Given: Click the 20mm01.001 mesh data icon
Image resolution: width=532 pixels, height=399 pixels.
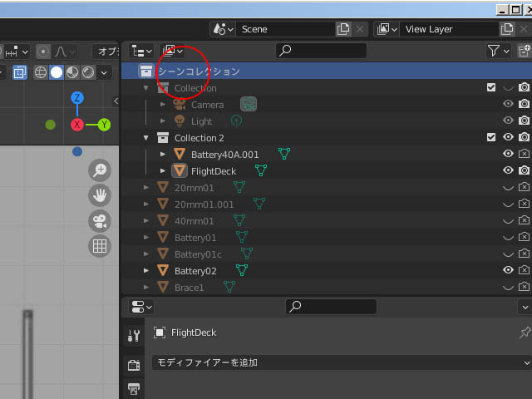Looking at the screenshot, I should pyautogui.click(x=259, y=204).
